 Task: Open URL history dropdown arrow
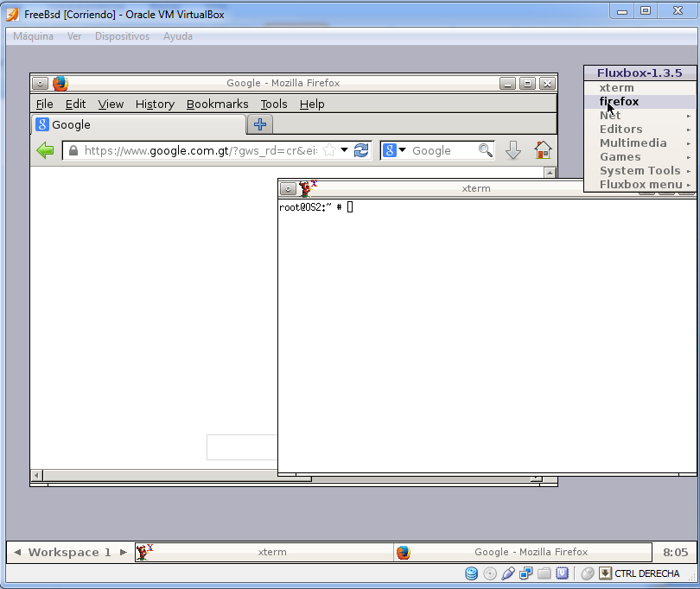344,150
